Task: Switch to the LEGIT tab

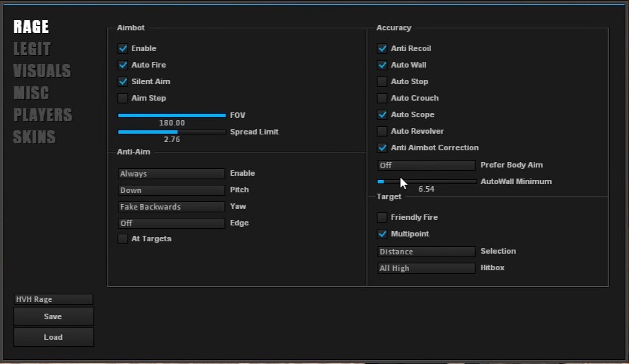Action: 32,49
